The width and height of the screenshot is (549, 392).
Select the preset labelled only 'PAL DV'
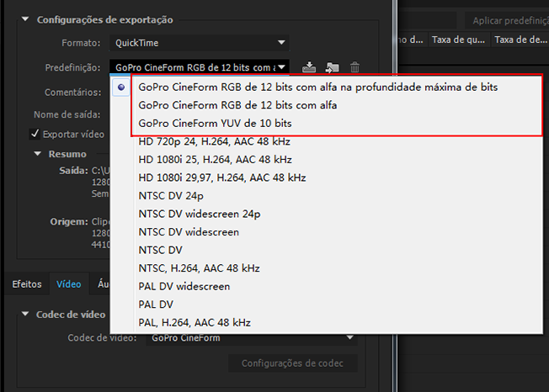coord(327,305)
